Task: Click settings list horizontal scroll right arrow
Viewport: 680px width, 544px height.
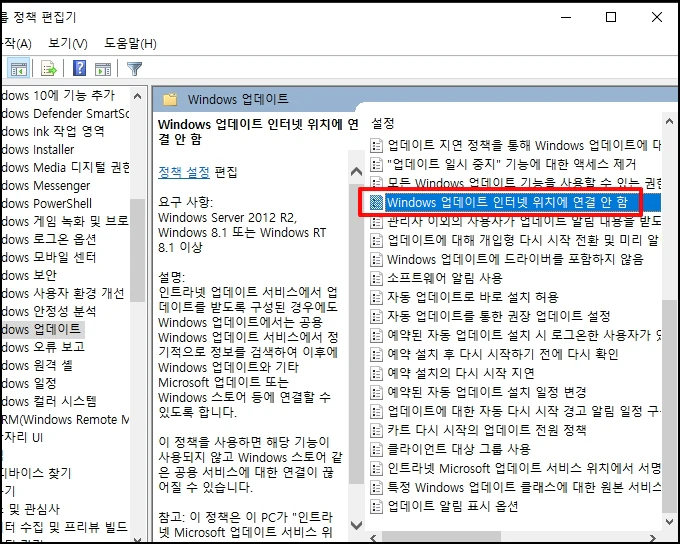Action: pos(654,539)
